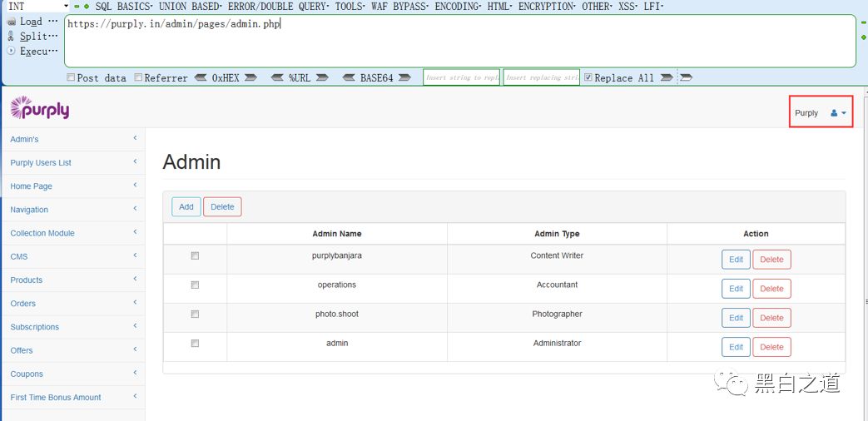Delete the photo.shoot admin row

click(771, 318)
